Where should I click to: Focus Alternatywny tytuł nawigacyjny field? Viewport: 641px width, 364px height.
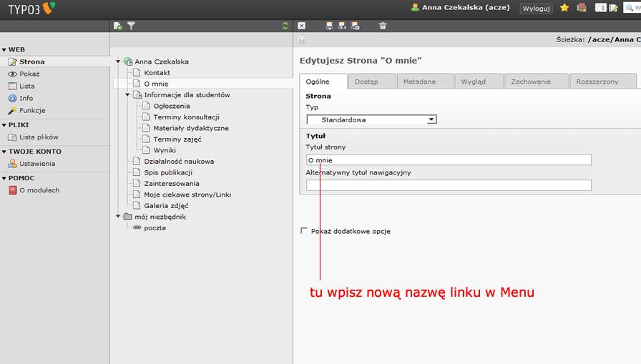tap(449, 185)
